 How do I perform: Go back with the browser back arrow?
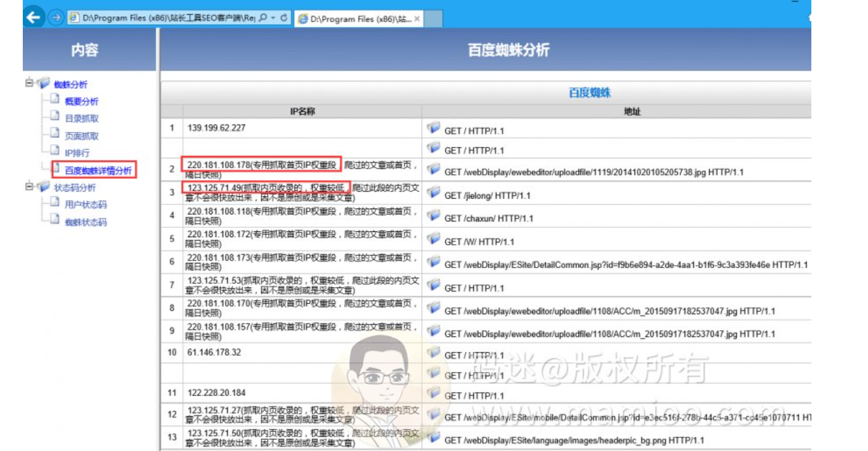34,18
